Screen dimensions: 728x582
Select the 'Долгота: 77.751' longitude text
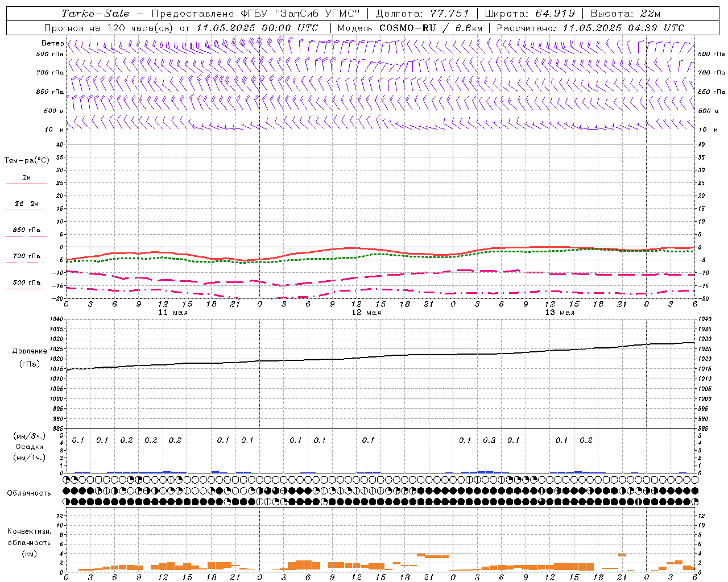pos(423,14)
